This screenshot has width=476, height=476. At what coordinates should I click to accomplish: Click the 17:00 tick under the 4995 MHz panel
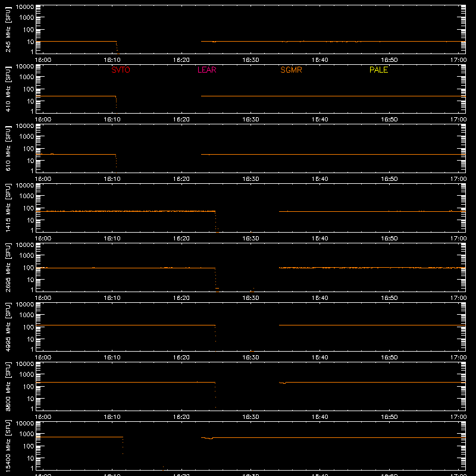click(458, 358)
